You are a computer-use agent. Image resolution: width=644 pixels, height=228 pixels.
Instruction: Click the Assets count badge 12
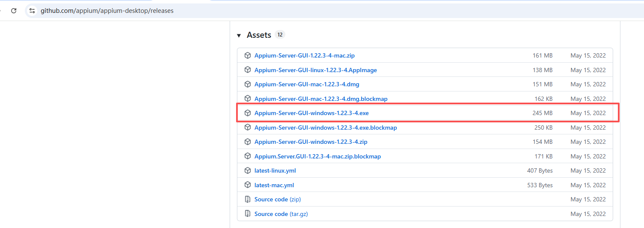pos(280,35)
